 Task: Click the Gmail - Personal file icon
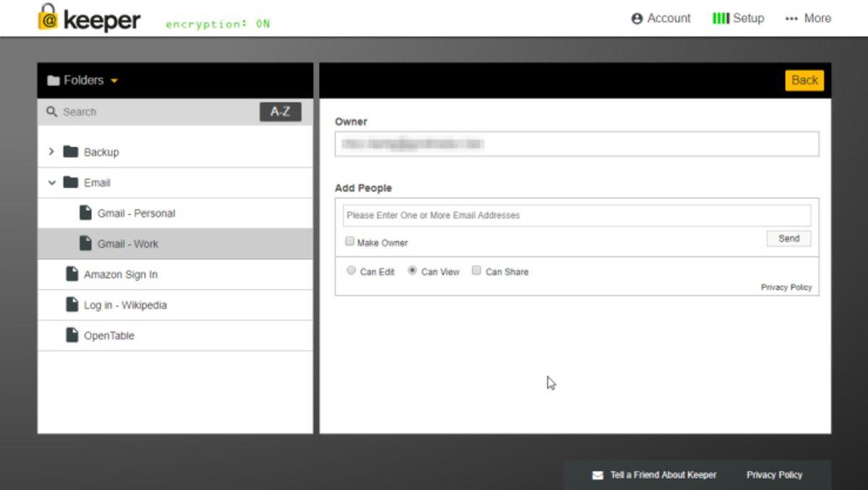pos(85,213)
